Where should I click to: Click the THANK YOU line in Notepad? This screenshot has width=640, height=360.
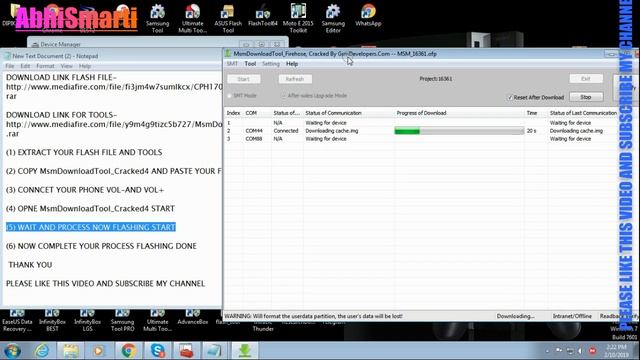pyautogui.click(x=30, y=265)
